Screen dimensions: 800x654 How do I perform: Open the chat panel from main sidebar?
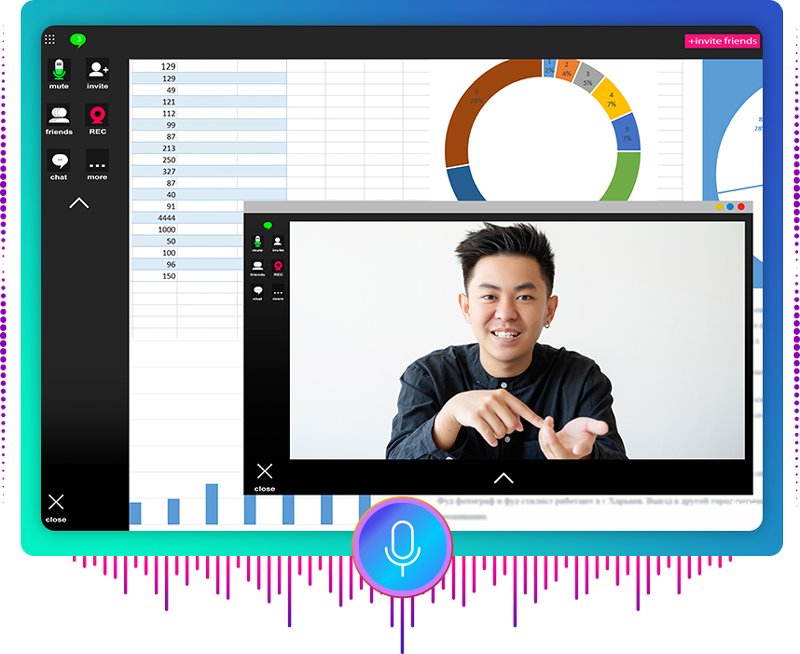point(59,161)
